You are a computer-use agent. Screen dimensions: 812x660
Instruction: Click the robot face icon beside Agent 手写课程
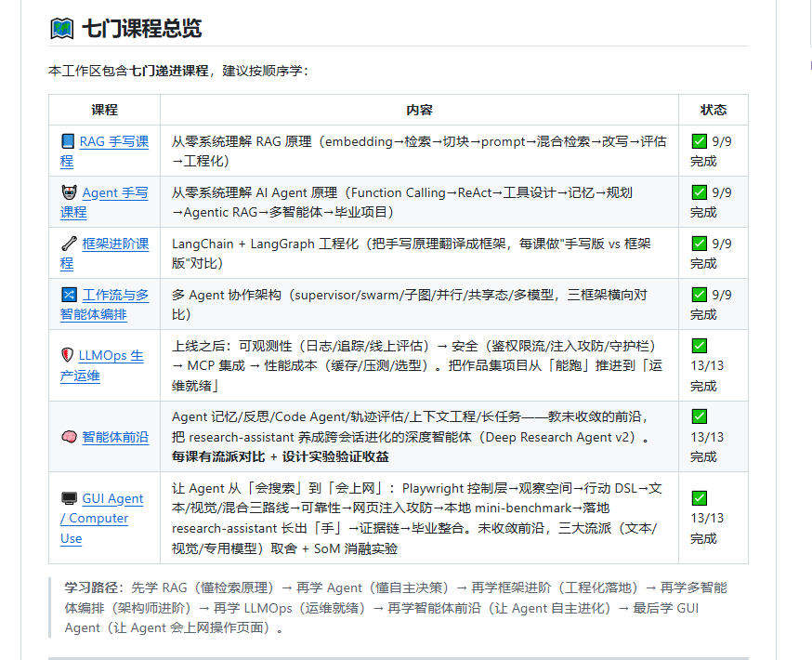click(x=69, y=192)
